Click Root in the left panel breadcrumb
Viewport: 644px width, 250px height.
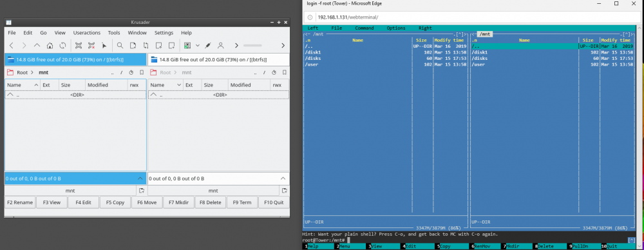click(x=22, y=72)
